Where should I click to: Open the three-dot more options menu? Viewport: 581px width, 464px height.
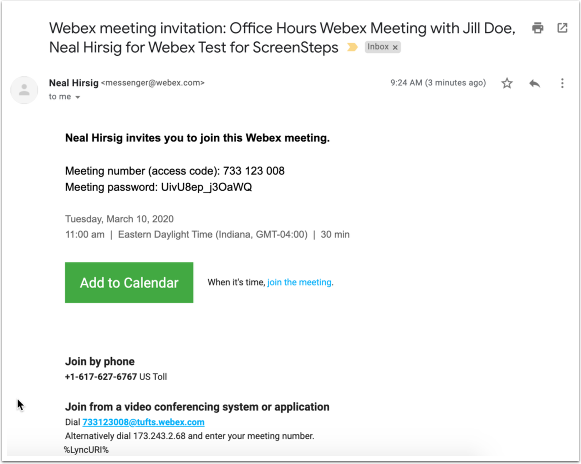pos(562,83)
